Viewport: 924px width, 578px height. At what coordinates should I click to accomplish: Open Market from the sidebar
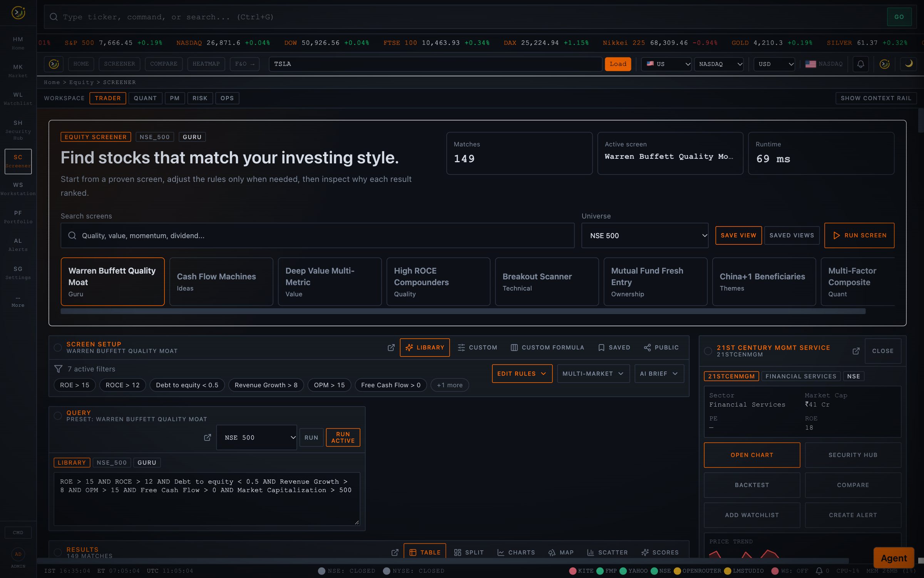[x=18, y=71]
